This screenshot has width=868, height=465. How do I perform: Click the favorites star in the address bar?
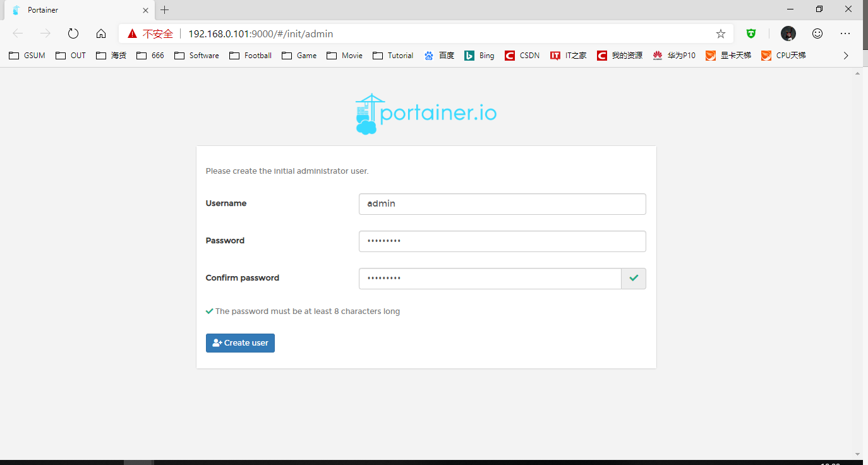(720, 33)
